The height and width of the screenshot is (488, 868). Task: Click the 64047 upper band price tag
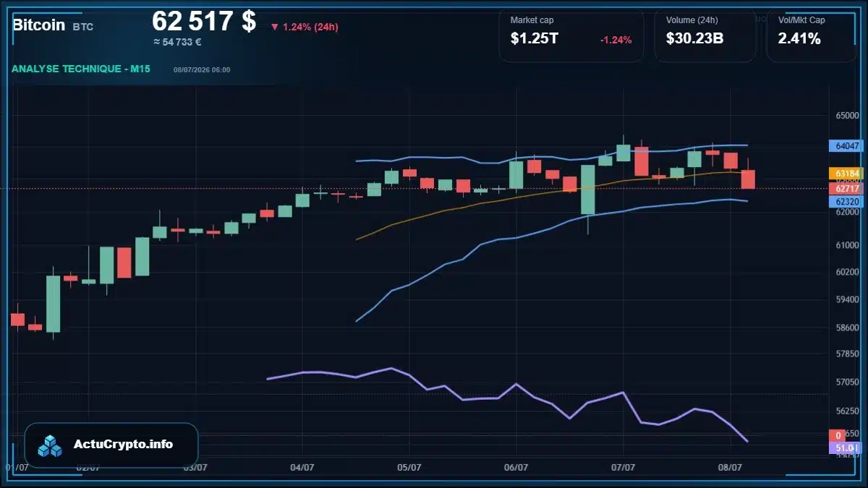(846, 146)
